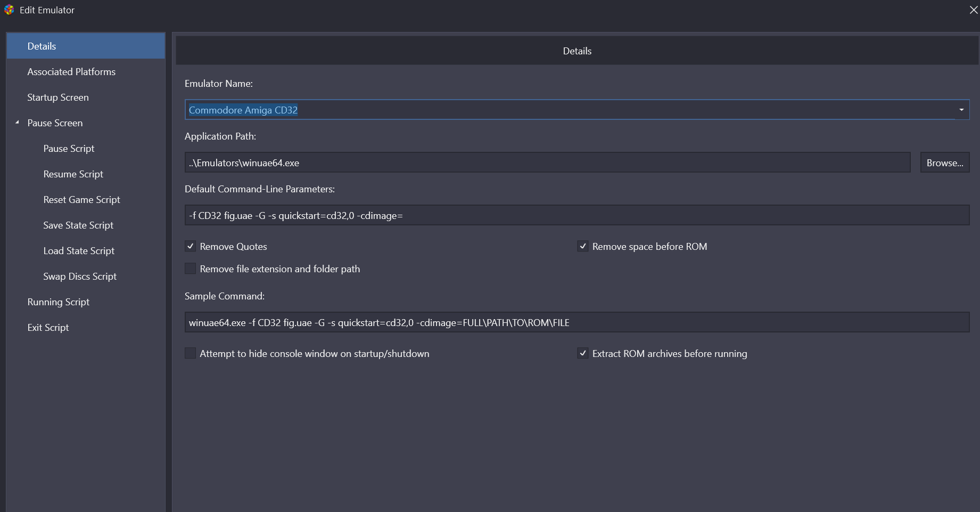This screenshot has width=980, height=512.
Task: Uncheck Remove space before ROM
Action: click(583, 246)
